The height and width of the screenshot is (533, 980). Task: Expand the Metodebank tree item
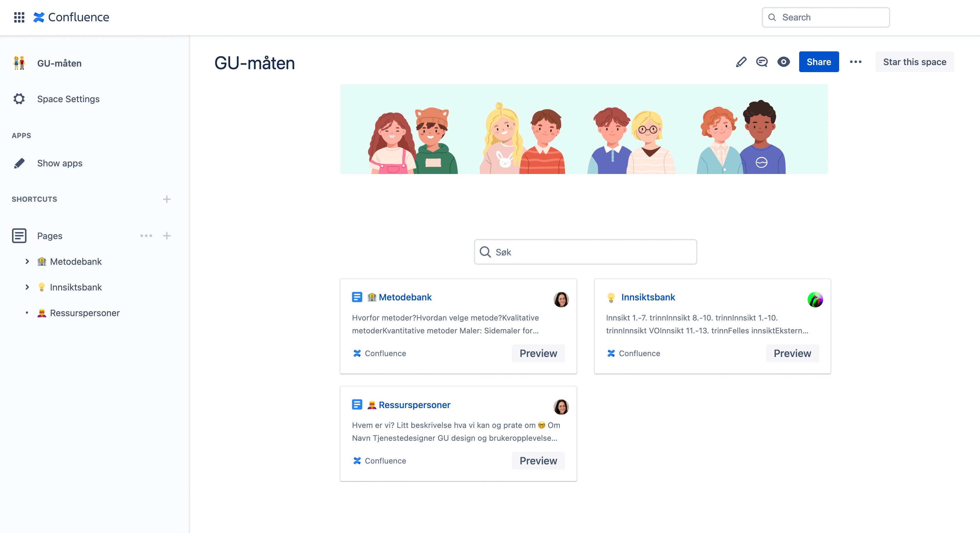(x=27, y=262)
